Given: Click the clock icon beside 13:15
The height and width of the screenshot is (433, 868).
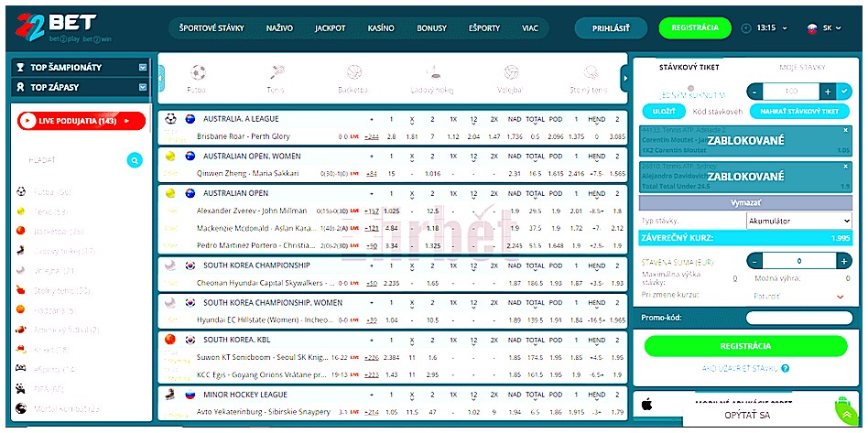Looking at the screenshot, I should (746, 28).
